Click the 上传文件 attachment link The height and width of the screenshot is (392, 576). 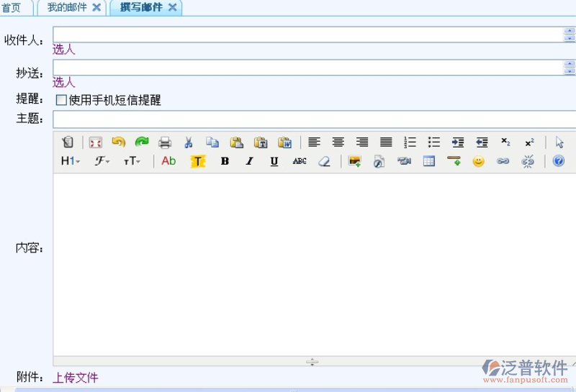tap(76, 378)
